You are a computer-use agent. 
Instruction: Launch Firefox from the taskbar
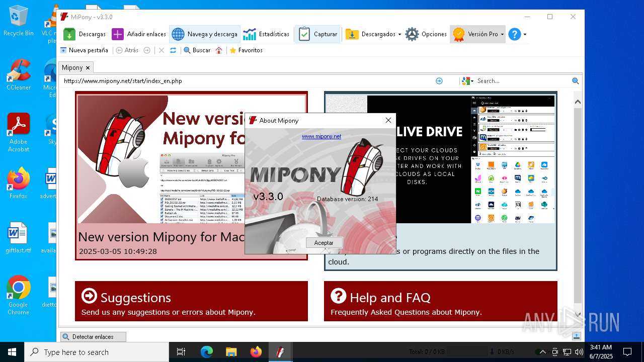point(256,352)
